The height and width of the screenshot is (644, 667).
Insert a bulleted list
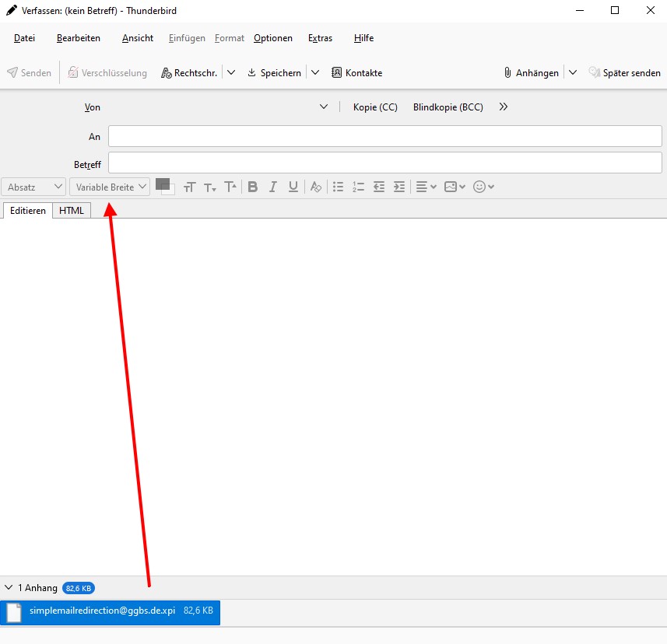[x=338, y=187]
